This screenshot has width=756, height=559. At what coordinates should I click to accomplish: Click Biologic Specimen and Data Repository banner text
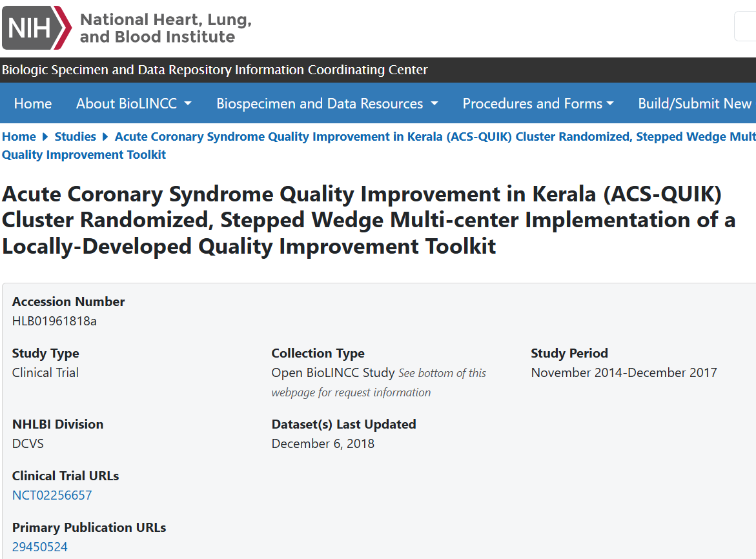click(x=214, y=70)
